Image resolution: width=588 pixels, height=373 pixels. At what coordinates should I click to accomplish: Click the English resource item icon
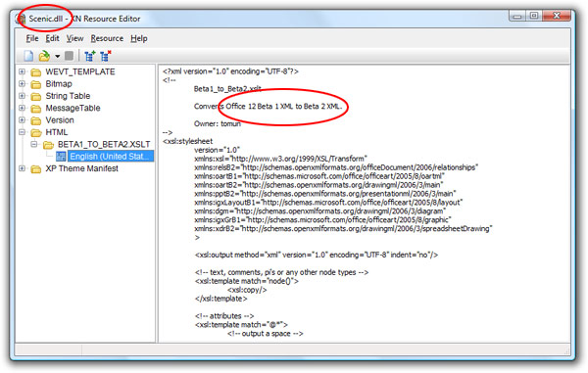[61, 157]
